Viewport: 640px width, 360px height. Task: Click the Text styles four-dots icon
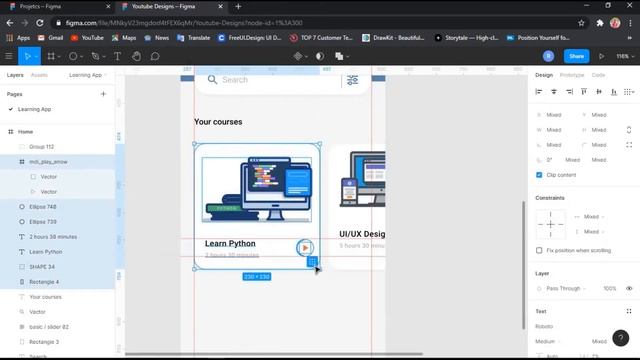[629, 311]
